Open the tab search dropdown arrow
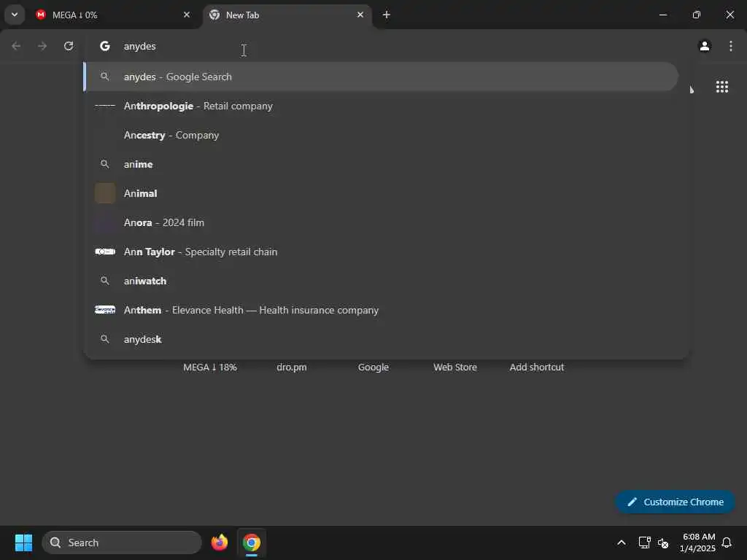 click(x=15, y=15)
